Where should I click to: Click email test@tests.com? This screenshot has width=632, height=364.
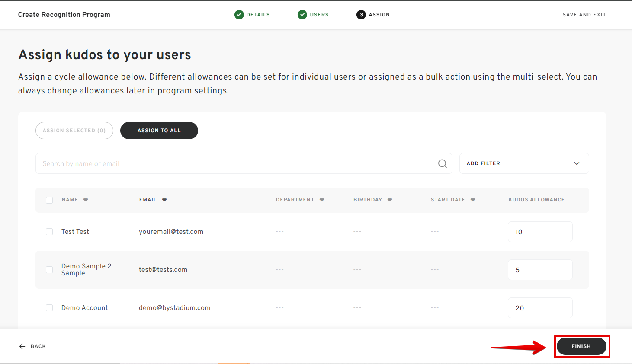pos(163,270)
